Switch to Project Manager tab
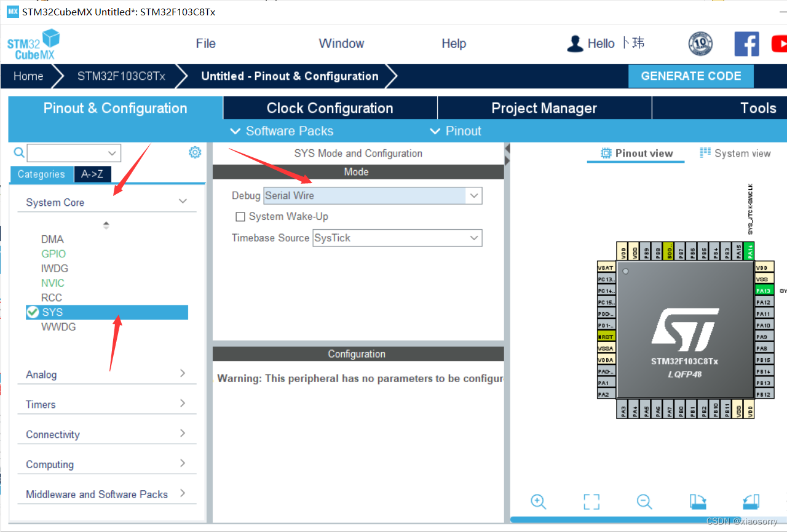The height and width of the screenshot is (532, 787). click(544, 108)
